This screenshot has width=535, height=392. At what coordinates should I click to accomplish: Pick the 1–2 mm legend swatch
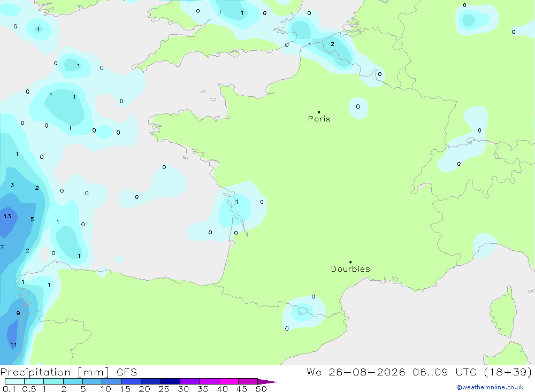coord(53,381)
